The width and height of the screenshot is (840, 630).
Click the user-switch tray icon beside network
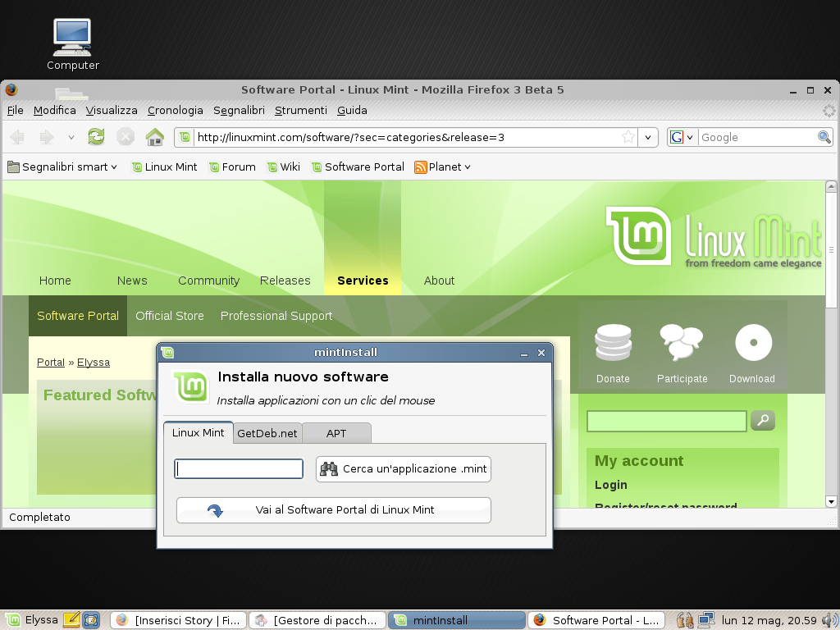click(685, 620)
